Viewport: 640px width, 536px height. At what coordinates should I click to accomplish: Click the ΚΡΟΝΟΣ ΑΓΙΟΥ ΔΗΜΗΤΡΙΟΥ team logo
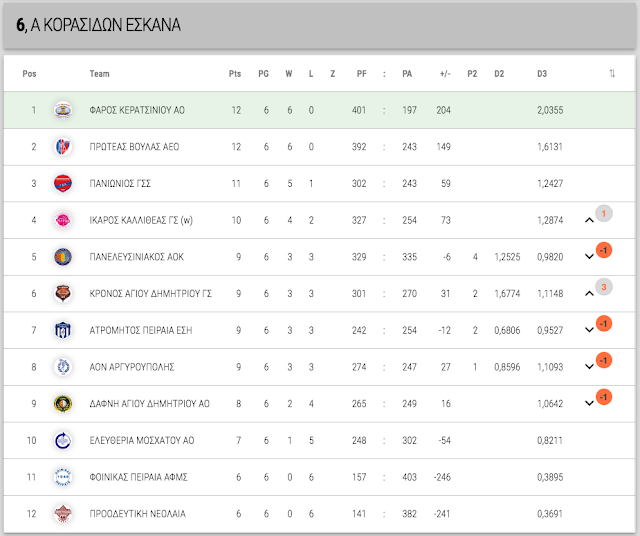[x=63, y=294]
